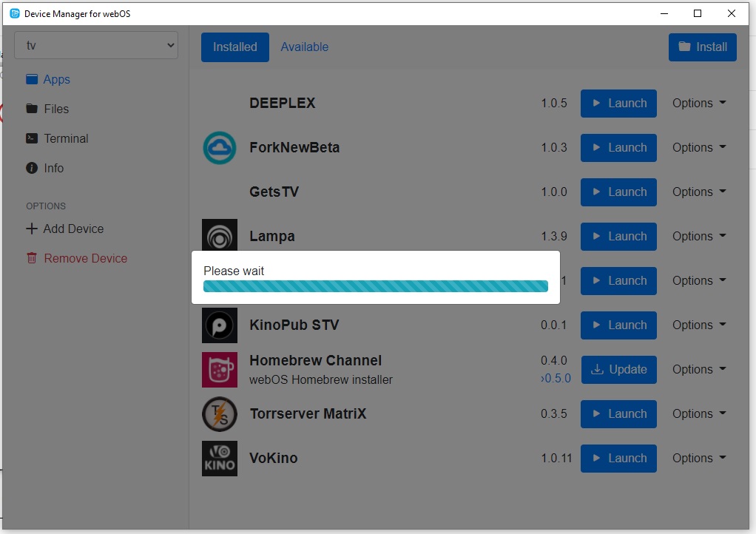Click the Torrserver MatriX app icon
The width and height of the screenshot is (756, 534).
pos(220,414)
